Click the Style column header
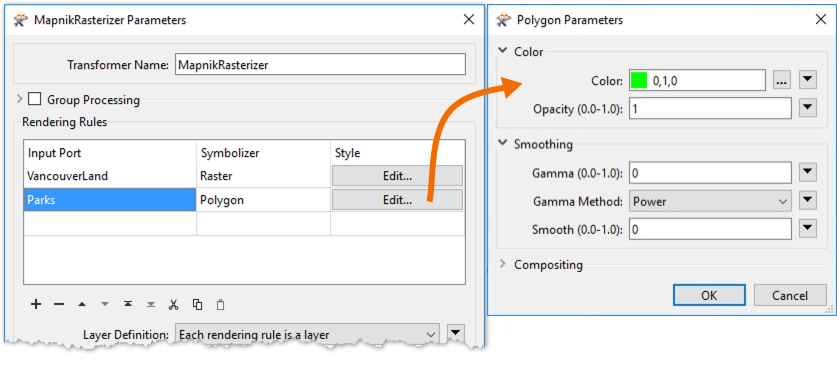Screen dimensions: 837x379 click(x=398, y=153)
